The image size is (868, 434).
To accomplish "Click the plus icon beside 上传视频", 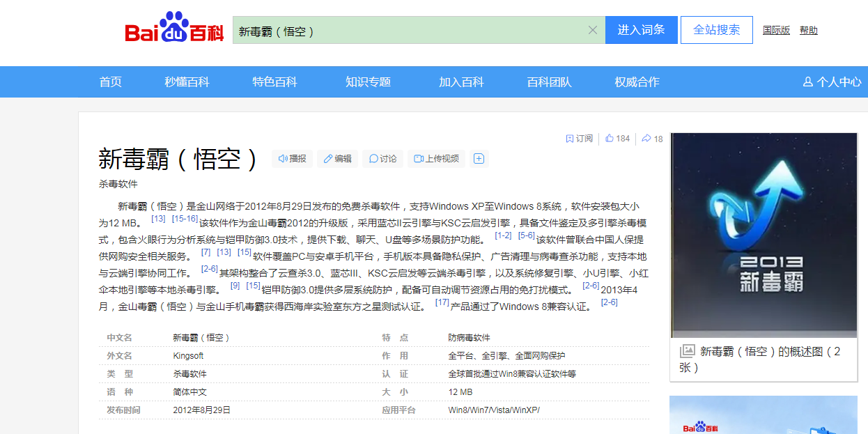I will [x=479, y=159].
